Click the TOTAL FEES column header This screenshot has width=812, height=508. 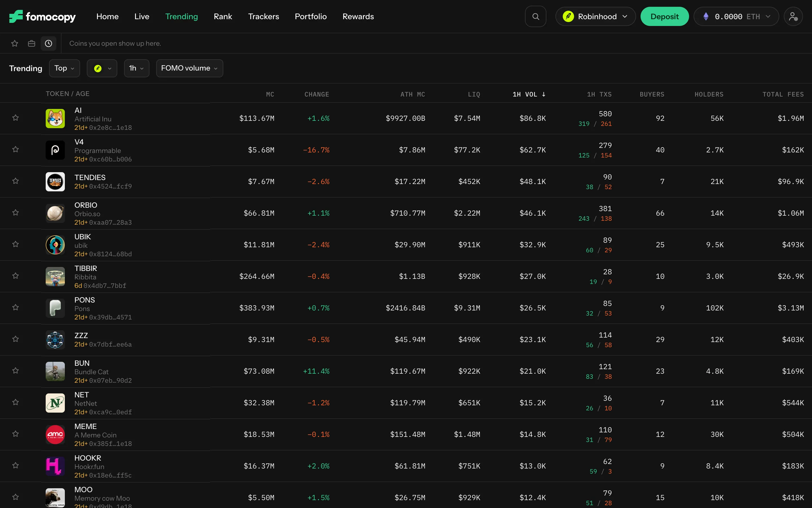[x=783, y=95]
